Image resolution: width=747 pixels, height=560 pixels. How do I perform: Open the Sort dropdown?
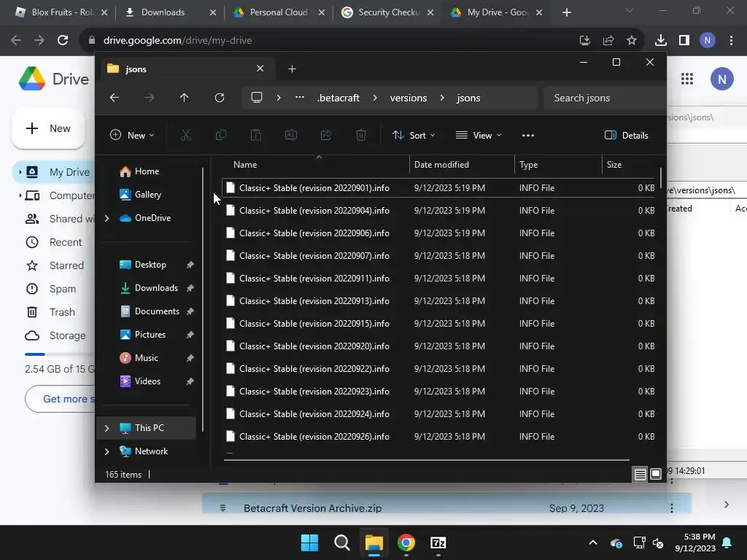(414, 135)
